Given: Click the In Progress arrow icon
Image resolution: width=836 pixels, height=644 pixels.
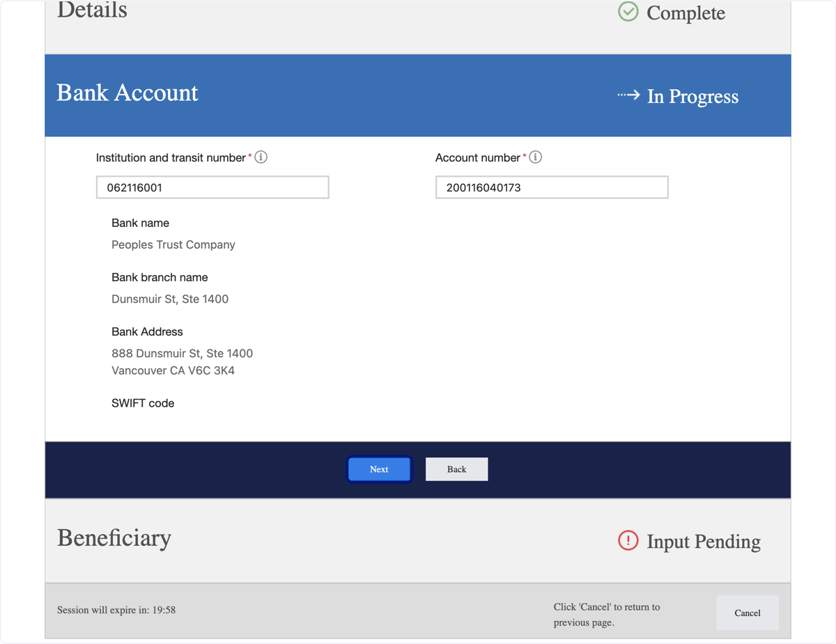Looking at the screenshot, I should pyautogui.click(x=628, y=95).
